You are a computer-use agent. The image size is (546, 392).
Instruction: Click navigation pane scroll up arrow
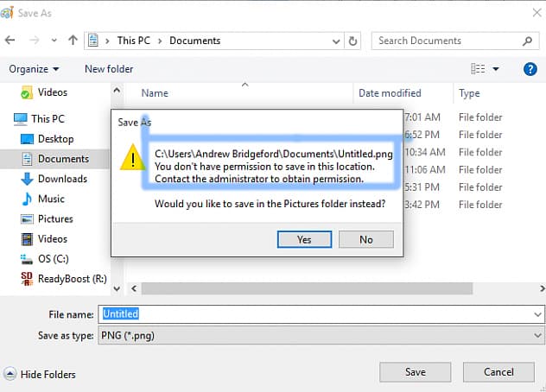[x=117, y=91]
